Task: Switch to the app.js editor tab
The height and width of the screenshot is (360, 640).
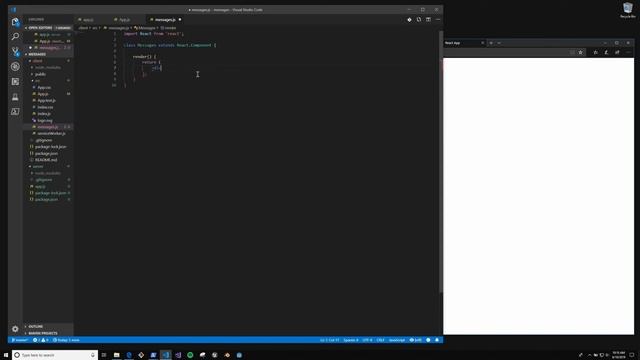Action: 88,20
